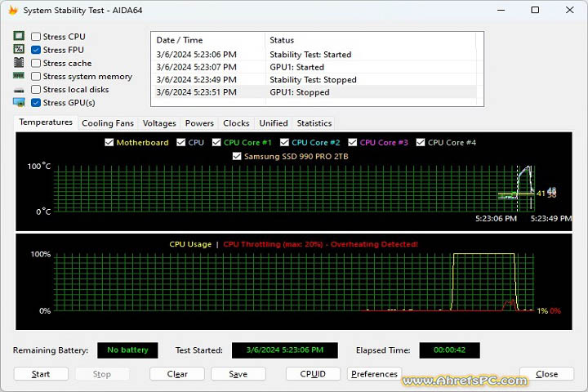Select the log row GPU1: Stopped
This screenshot has height=392, width=588.
pos(315,92)
